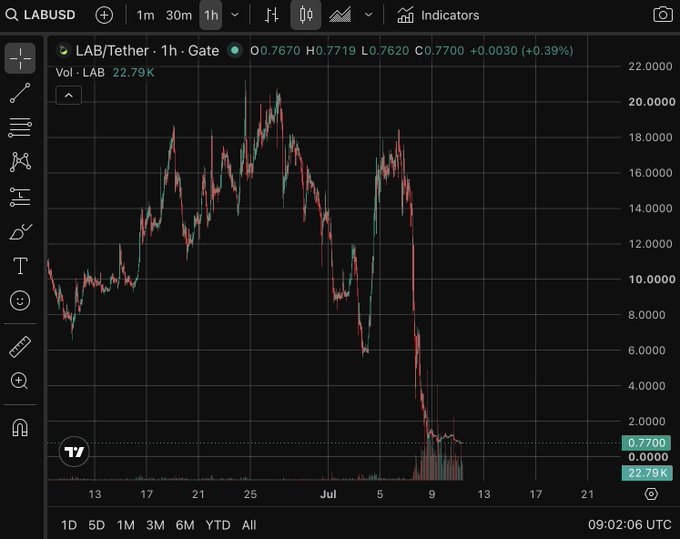The width and height of the screenshot is (680, 539).
Task: Open the timezone clock 09:02:06 UTC
Action: coord(629,525)
